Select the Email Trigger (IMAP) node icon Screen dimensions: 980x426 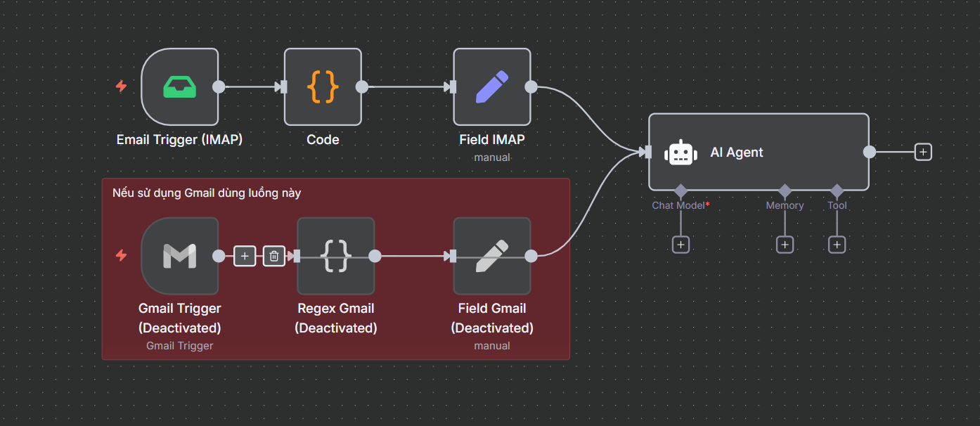point(180,86)
